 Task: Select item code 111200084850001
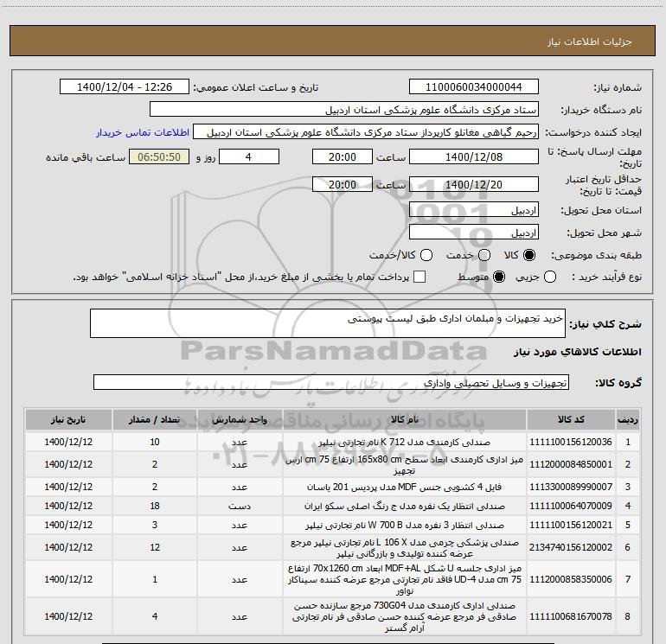click(x=571, y=464)
